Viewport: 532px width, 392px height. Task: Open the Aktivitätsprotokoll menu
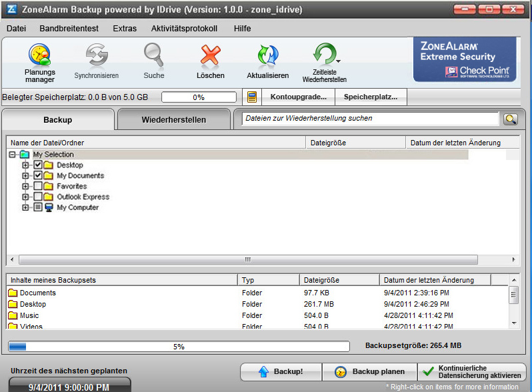coord(184,29)
